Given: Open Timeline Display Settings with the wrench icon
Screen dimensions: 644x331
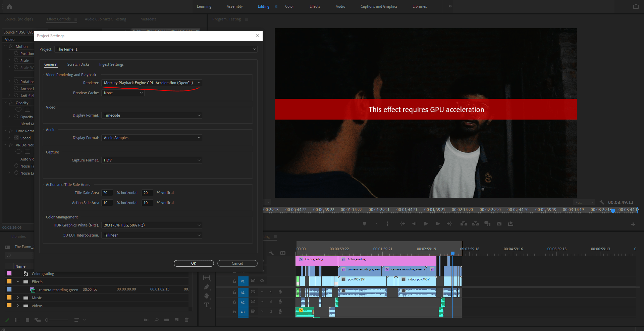Looking at the screenshot, I should (x=272, y=253).
